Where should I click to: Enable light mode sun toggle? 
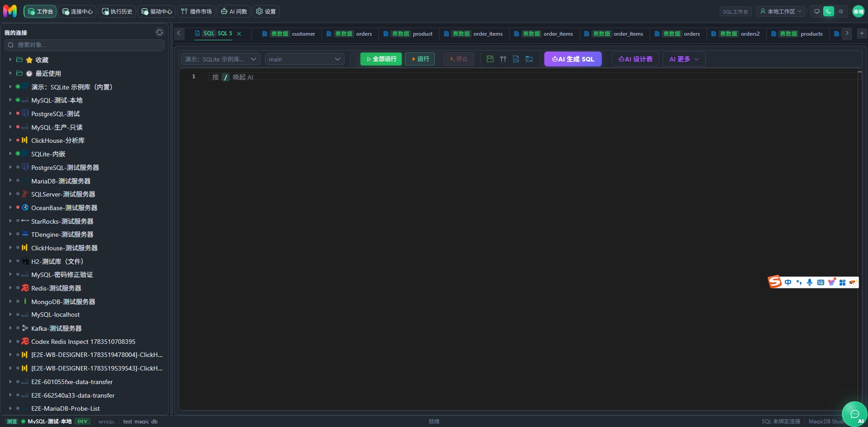841,11
